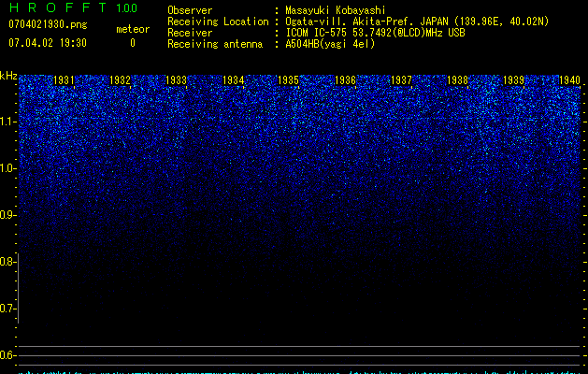Click the 1.1 kHz frequency axis label
Viewport: 588px width, 374px height.
coord(7,122)
